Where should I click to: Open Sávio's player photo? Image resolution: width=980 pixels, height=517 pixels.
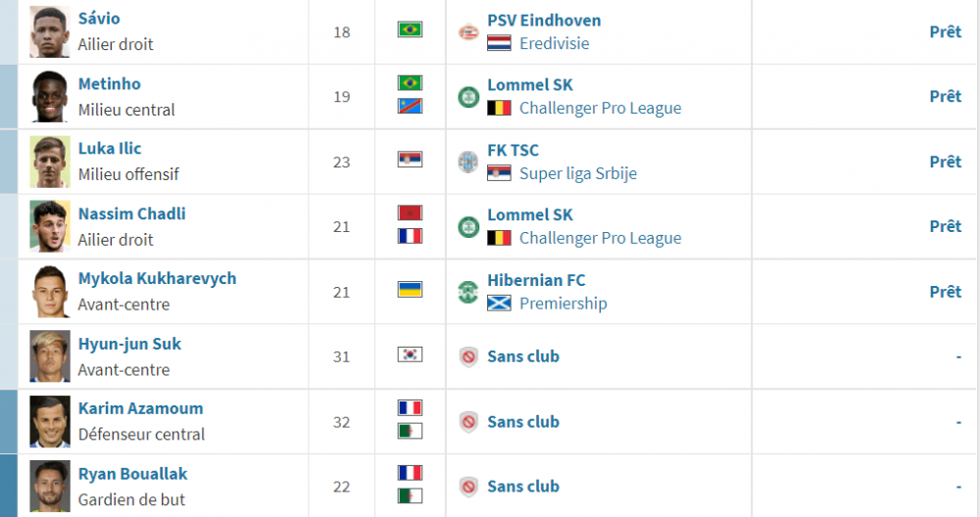point(50,32)
